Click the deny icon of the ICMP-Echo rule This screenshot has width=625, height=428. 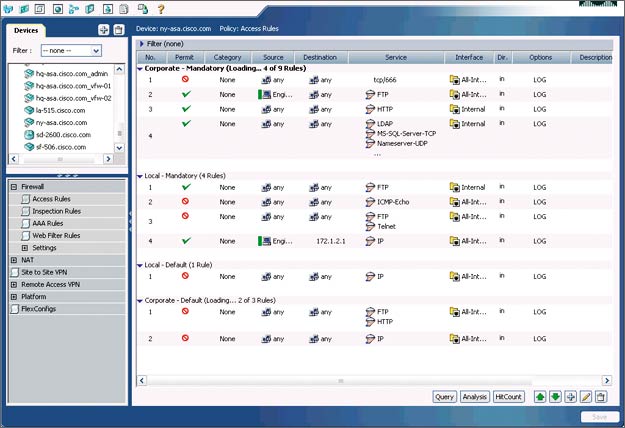pyautogui.click(x=185, y=201)
